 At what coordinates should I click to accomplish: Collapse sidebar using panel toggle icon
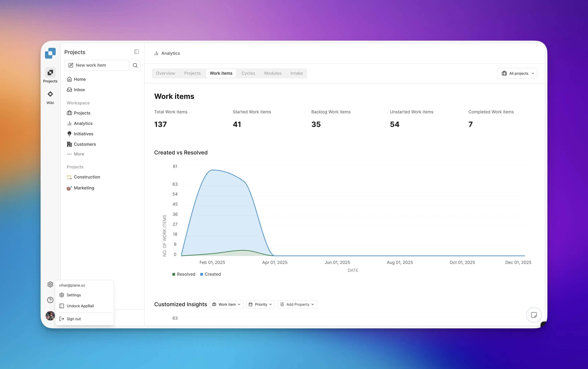click(136, 52)
